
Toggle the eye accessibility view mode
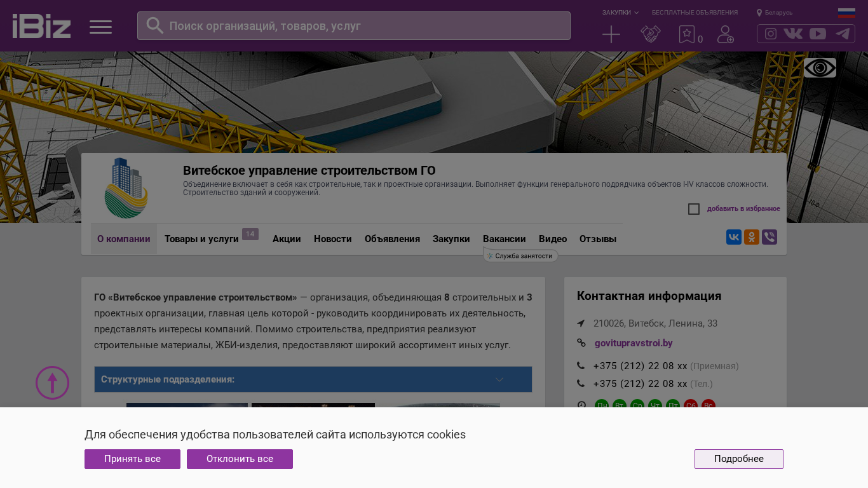(x=820, y=68)
